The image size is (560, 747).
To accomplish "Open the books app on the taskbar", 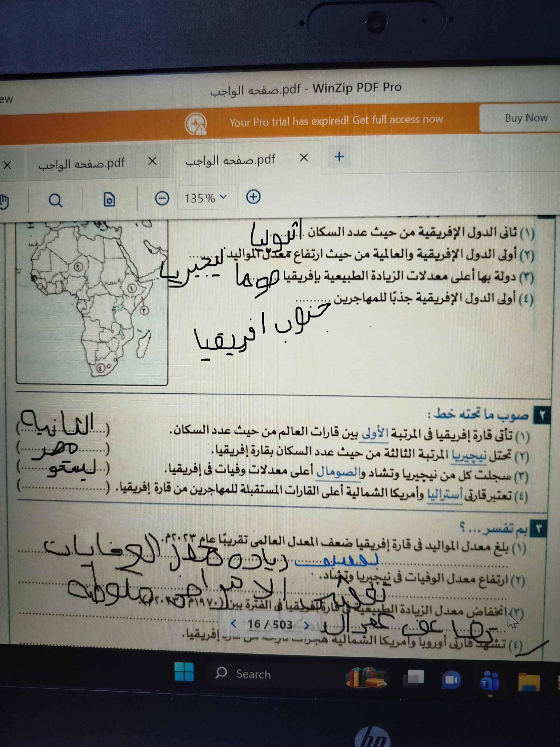I will point(366,678).
